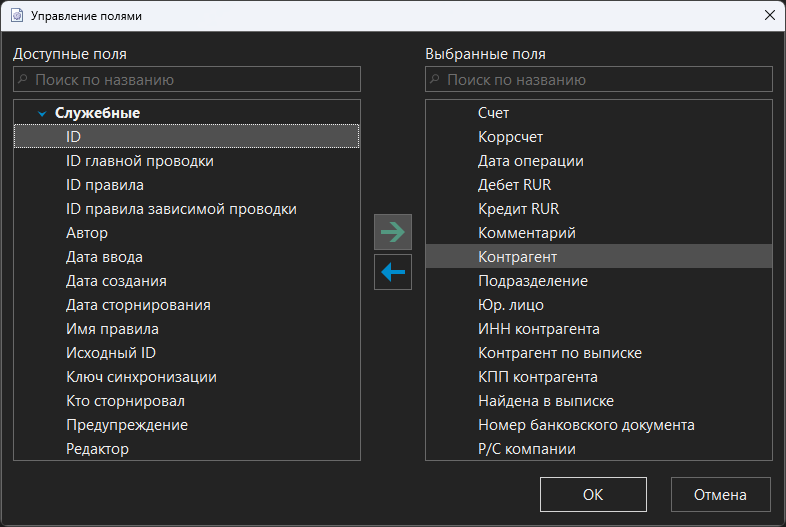The height and width of the screenshot is (527, 786).
Task: Click the search field under Выбранные поля
Action: [599, 79]
